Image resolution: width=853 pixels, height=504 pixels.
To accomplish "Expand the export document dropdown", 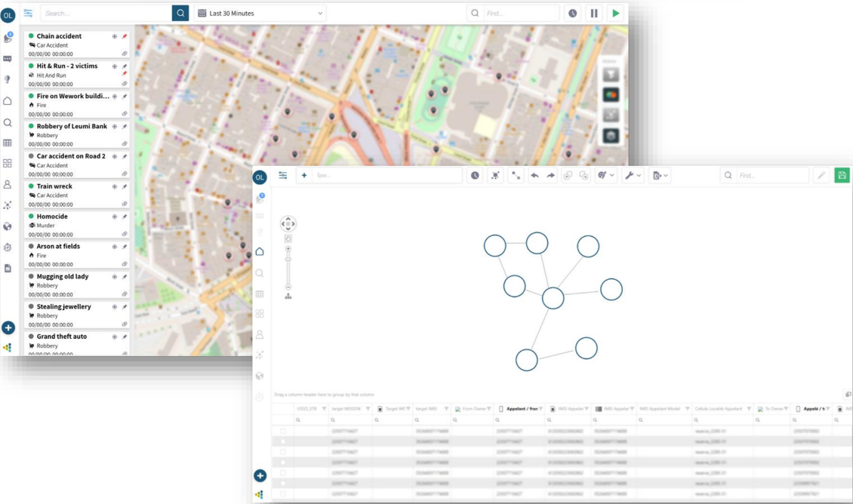I will [660, 176].
